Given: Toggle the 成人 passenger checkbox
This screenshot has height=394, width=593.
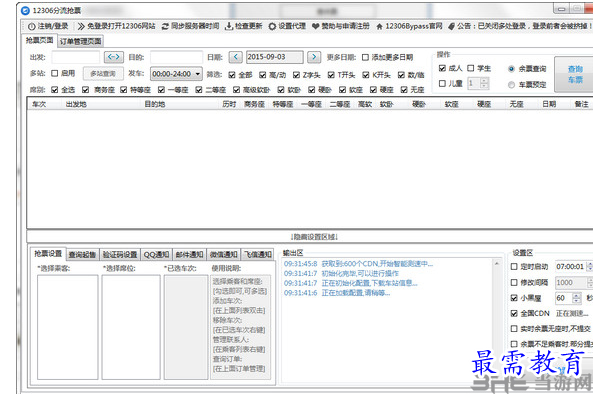Looking at the screenshot, I should pyautogui.click(x=442, y=68).
